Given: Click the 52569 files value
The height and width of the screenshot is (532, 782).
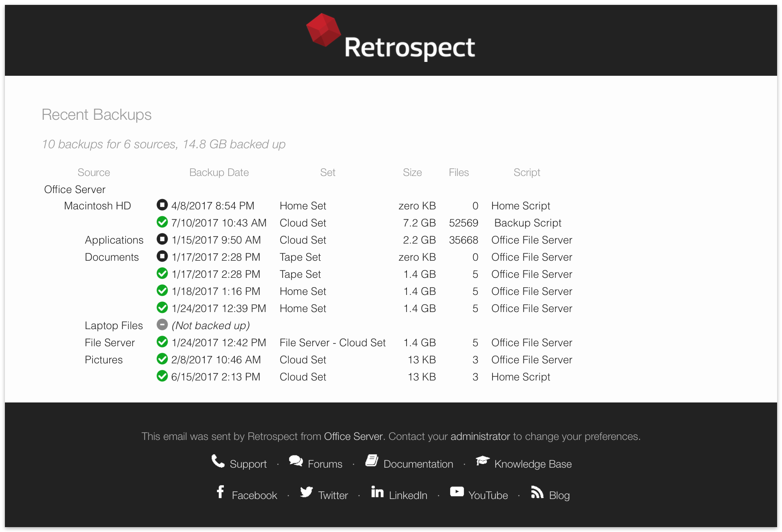Looking at the screenshot, I should coord(464,223).
